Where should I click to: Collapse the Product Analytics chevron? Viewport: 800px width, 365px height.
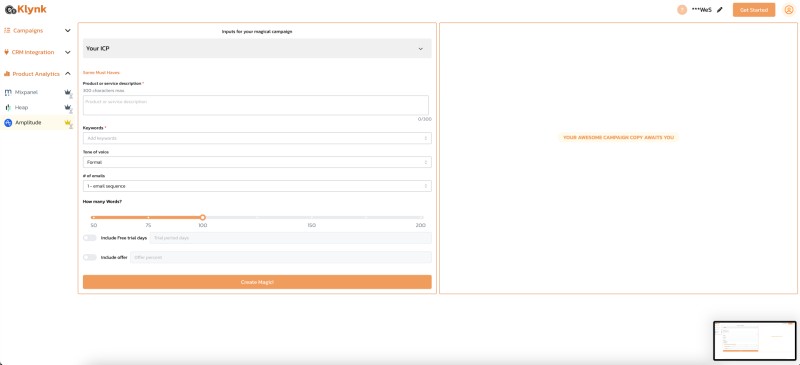(68, 74)
